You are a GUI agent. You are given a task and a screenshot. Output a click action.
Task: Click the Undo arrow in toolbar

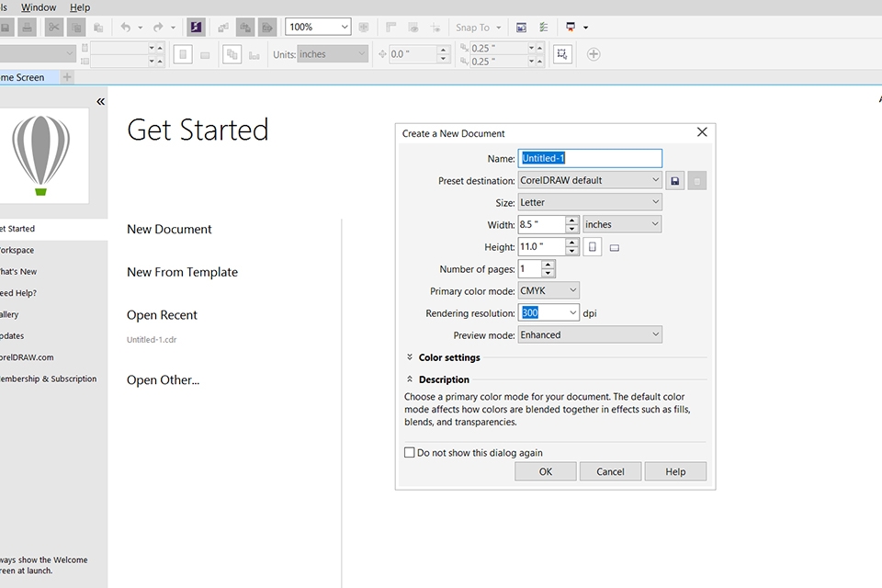(126, 28)
